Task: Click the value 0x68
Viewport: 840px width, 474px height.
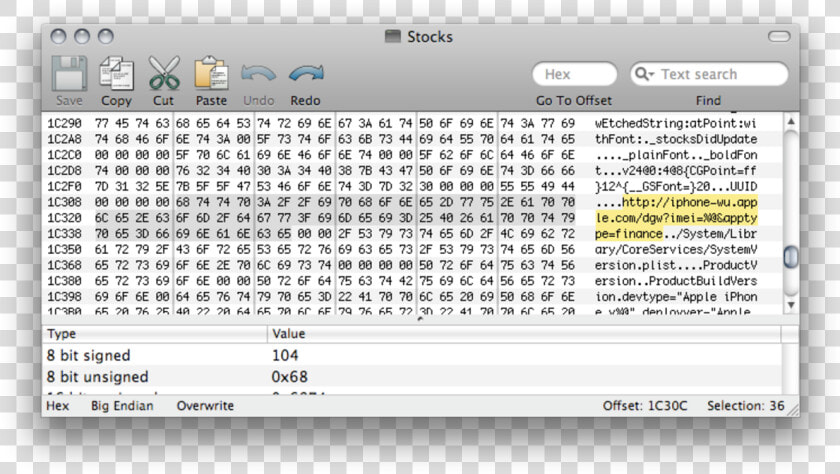Action: tap(289, 377)
